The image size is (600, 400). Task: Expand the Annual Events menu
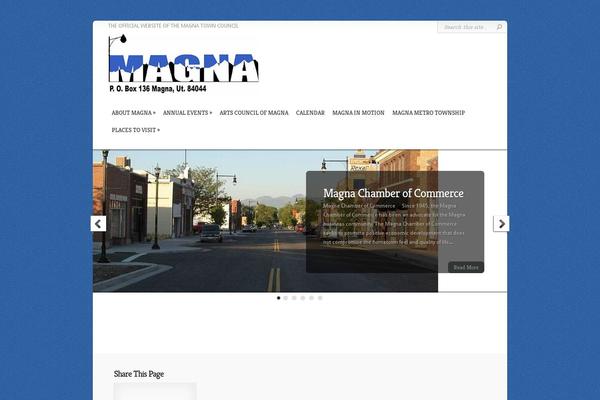(187, 113)
